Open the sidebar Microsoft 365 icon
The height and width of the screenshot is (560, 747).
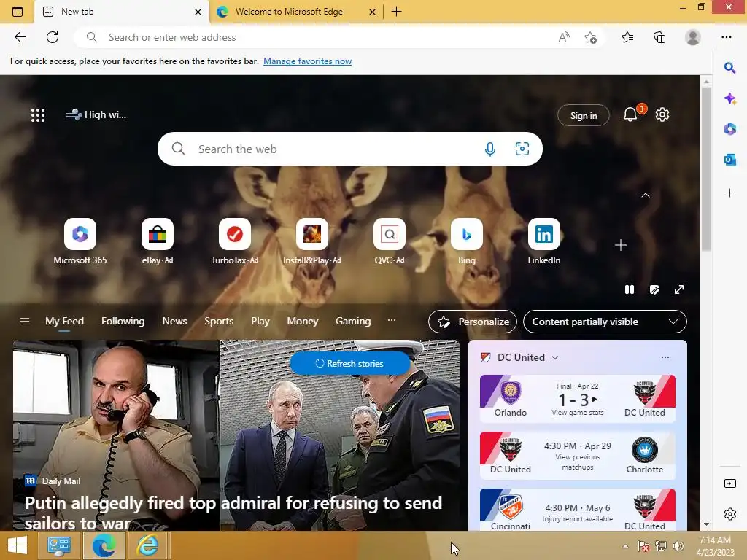point(729,128)
